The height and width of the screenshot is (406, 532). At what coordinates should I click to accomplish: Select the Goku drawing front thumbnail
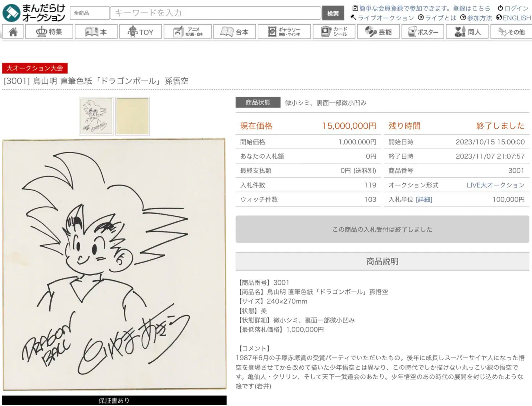click(96, 116)
